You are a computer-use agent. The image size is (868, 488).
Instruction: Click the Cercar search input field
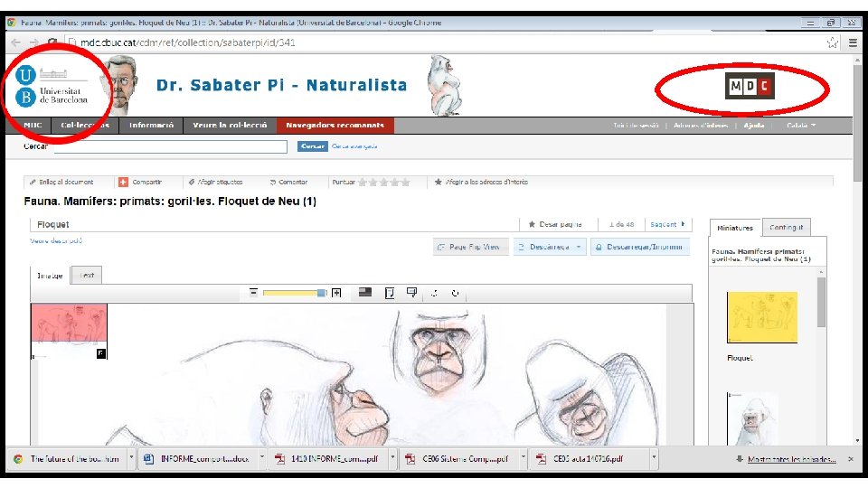(x=170, y=146)
